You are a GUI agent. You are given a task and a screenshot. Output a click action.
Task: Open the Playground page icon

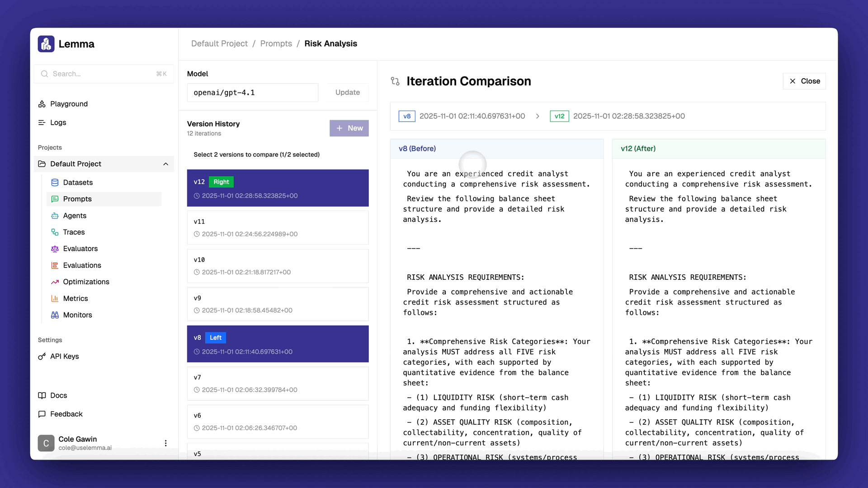[x=42, y=104]
